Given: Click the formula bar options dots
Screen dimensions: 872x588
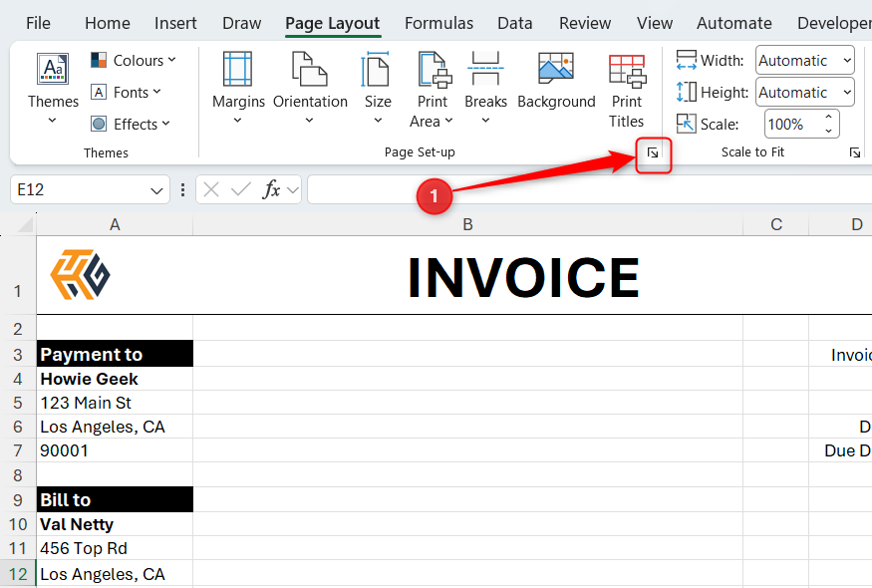Looking at the screenshot, I should pyautogui.click(x=183, y=190).
